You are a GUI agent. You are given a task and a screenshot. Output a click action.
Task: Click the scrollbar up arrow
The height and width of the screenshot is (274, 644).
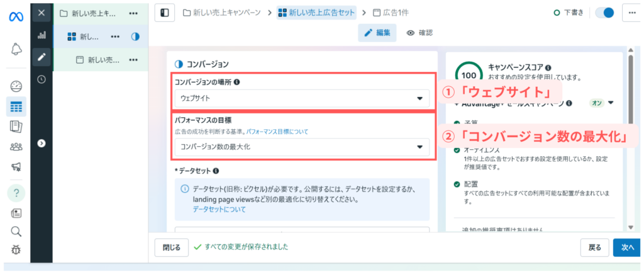[631, 50]
